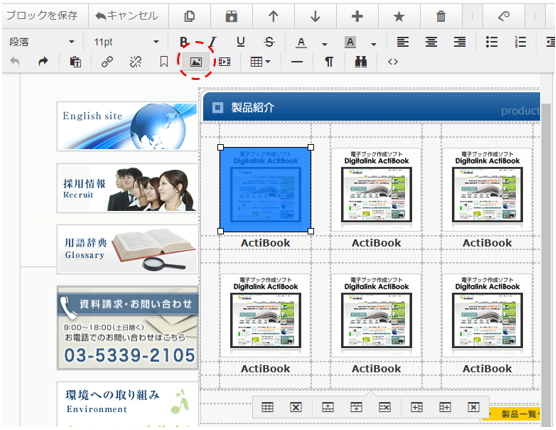Add a block with the plus icon

click(x=357, y=16)
